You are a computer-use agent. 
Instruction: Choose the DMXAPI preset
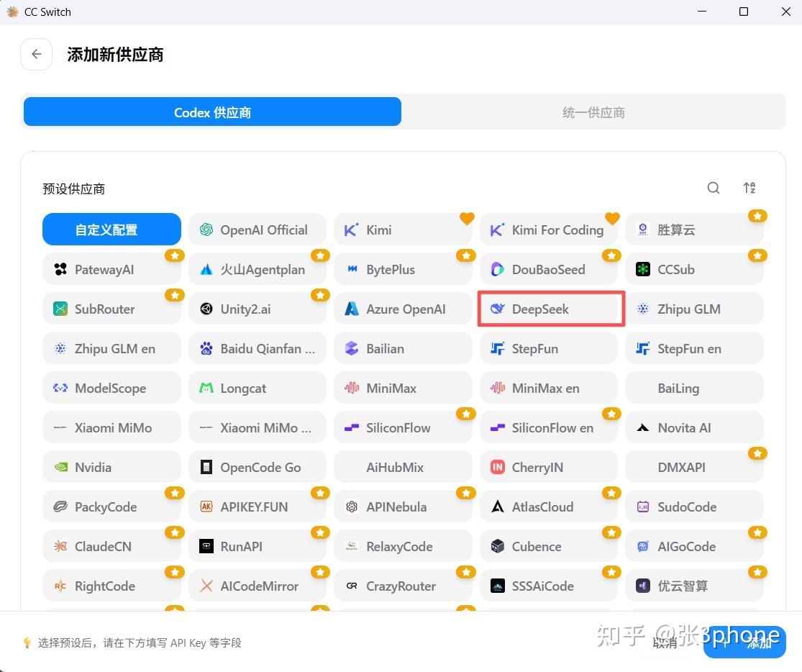click(x=694, y=467)
